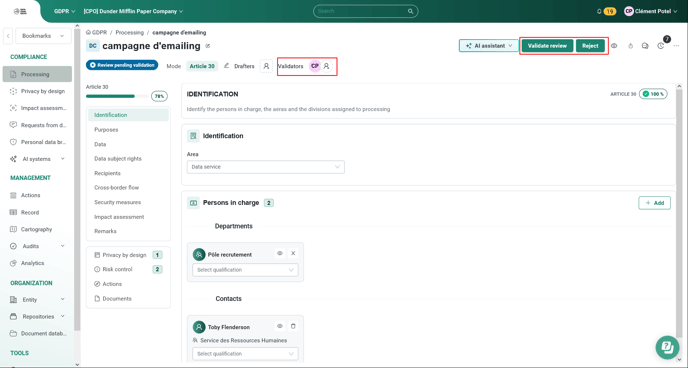This screenshot has height=368, width=688.
Task: Open the Bookmarks dropdown
Action: pos(43,36)
